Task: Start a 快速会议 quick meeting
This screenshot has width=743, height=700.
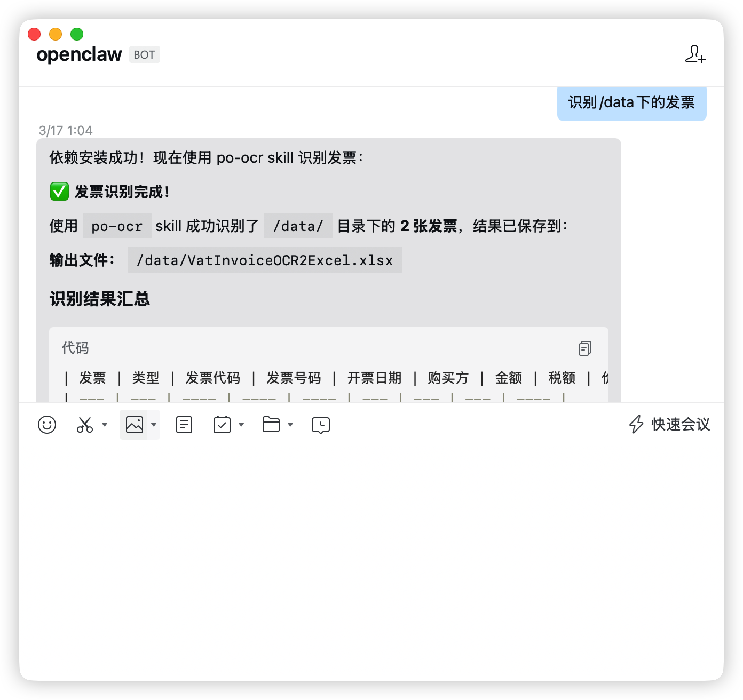Action: click(669, 425)
